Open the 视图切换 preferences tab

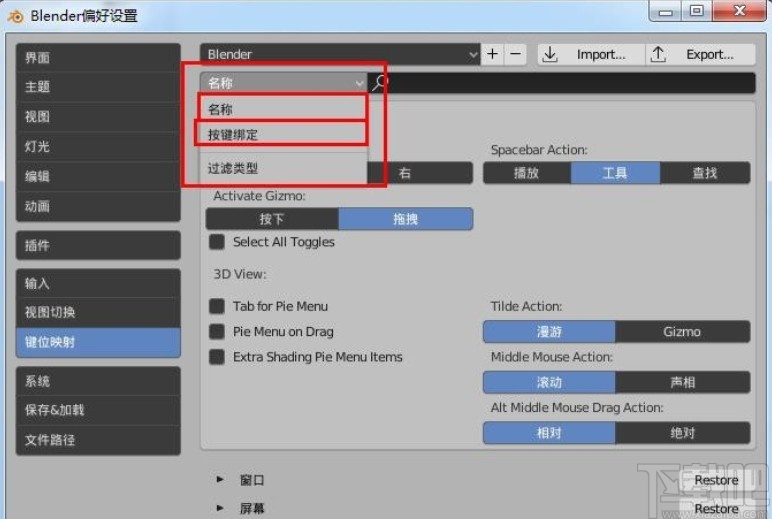[x=98, y=312]
